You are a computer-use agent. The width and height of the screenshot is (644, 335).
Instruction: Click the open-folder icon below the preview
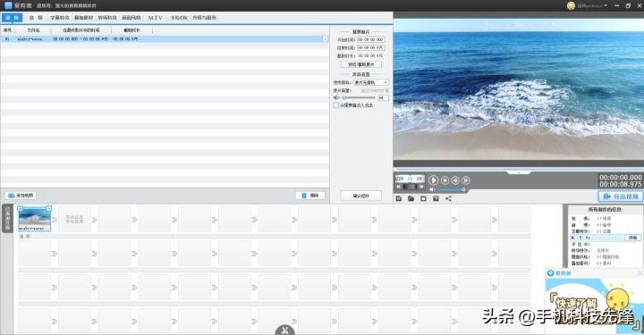[x=411, y=198]
